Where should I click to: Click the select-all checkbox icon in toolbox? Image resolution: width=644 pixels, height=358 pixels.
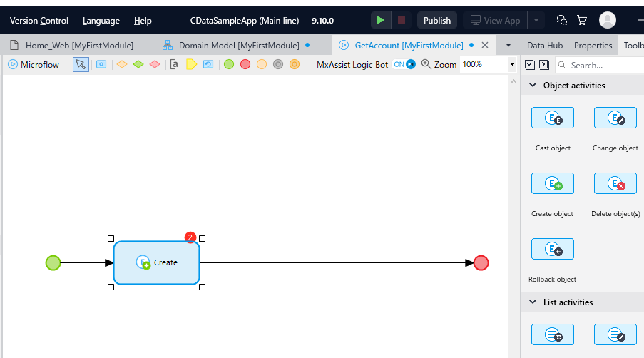coord(530,64)
